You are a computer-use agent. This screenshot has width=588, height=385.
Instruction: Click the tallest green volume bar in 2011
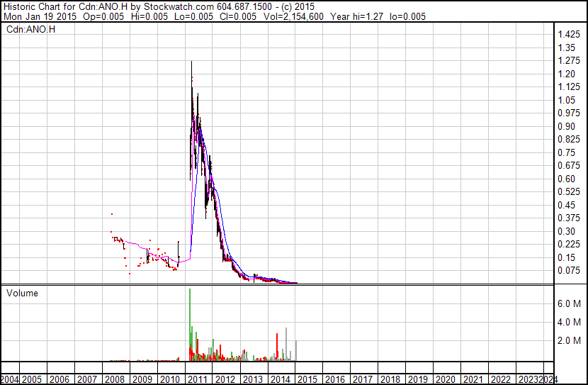tap(190, 325)
